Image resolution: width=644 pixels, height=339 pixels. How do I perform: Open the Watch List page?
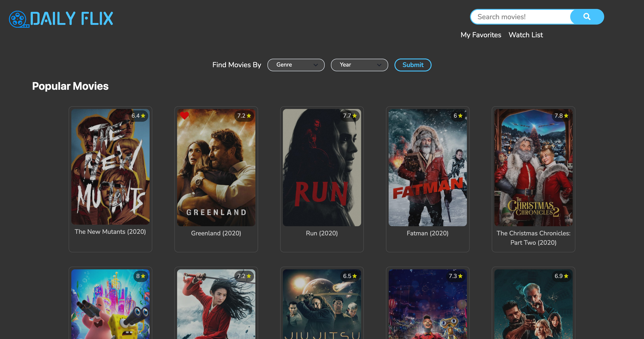point(525,35)
